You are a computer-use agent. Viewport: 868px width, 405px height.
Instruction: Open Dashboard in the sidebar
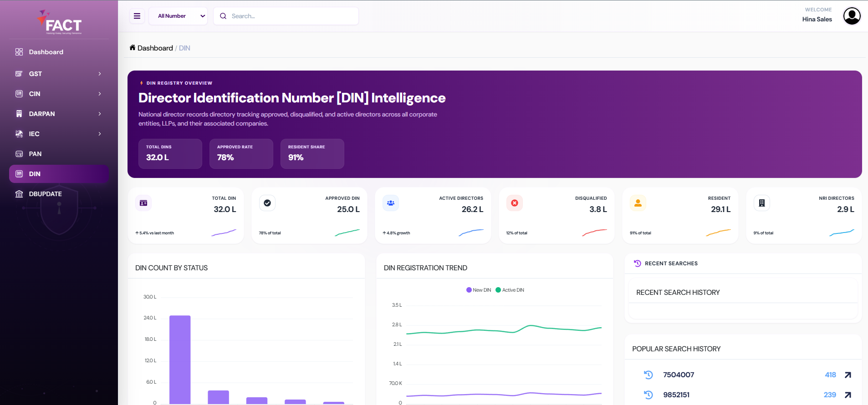59,52
